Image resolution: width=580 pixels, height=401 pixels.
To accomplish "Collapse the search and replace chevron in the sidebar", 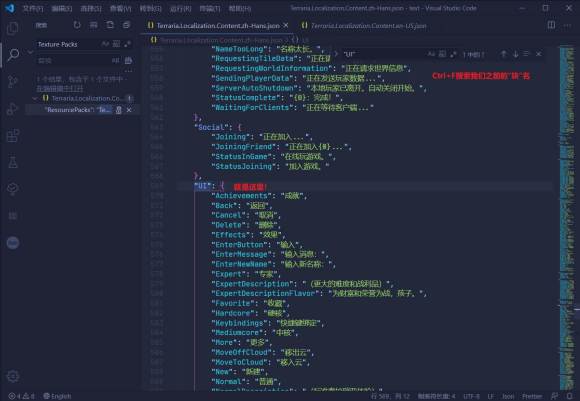I will 30,52.
